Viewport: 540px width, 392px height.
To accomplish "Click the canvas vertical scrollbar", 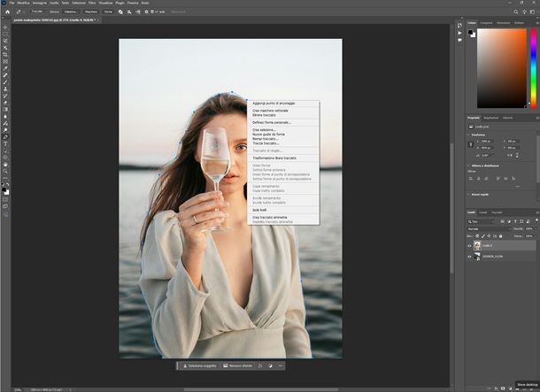I will 452,206.
